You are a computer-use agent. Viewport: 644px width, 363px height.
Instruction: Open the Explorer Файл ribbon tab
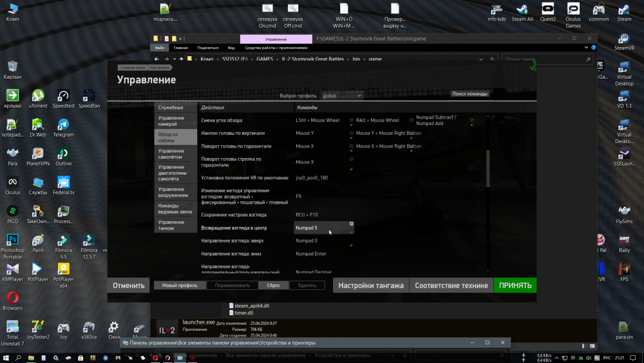point(160,48)
